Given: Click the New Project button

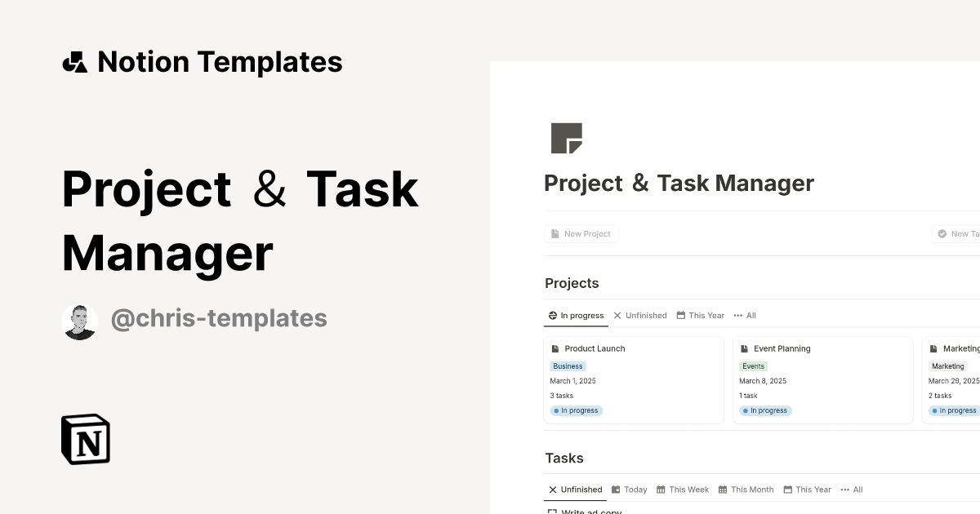Looking at the screenshot, I should tap(581, 233).
